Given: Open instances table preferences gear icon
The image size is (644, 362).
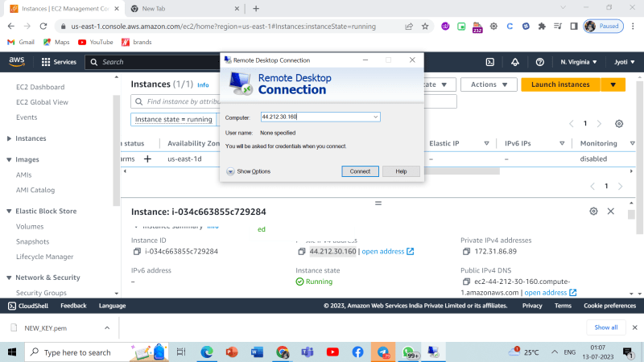Looking at the screenshot, I should (x=619, y=124).
